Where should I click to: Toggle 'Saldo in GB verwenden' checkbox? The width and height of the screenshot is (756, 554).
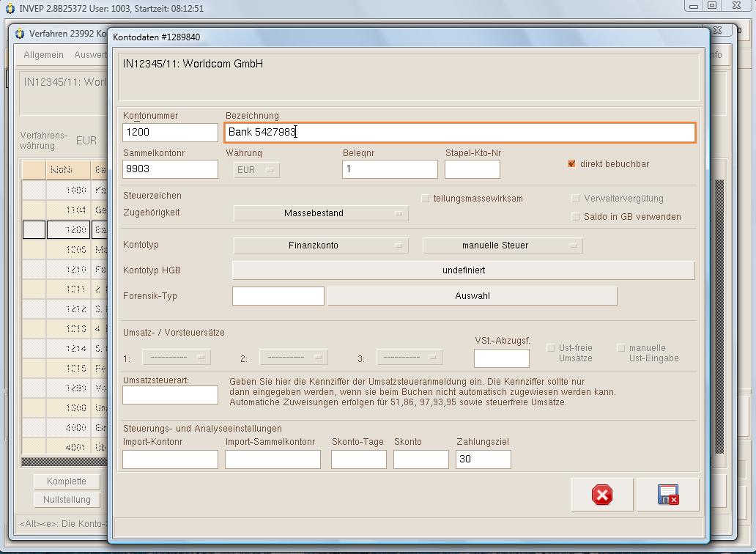click(x=576, y=217)
